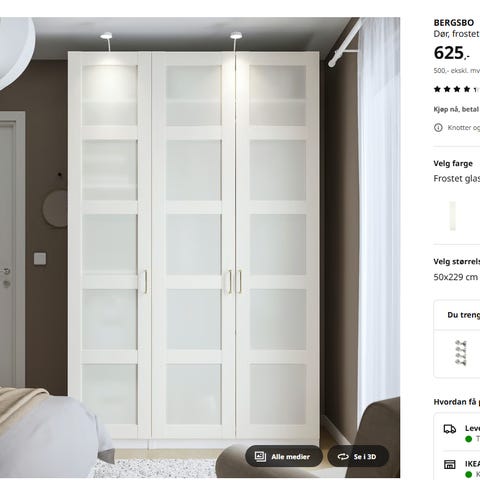Expand the Velg størrelse size section
This screenshot has width=480, height=480.
(457, 261)
